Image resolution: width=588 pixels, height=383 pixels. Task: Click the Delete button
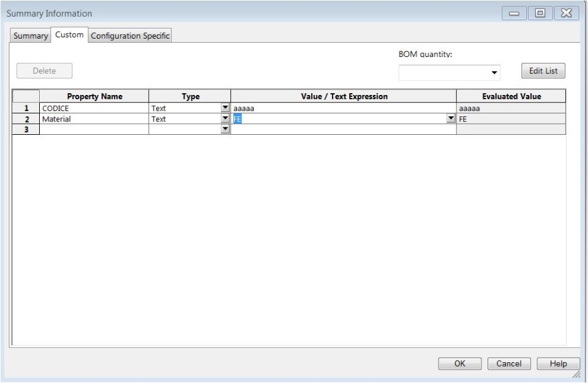click(44, 71)
